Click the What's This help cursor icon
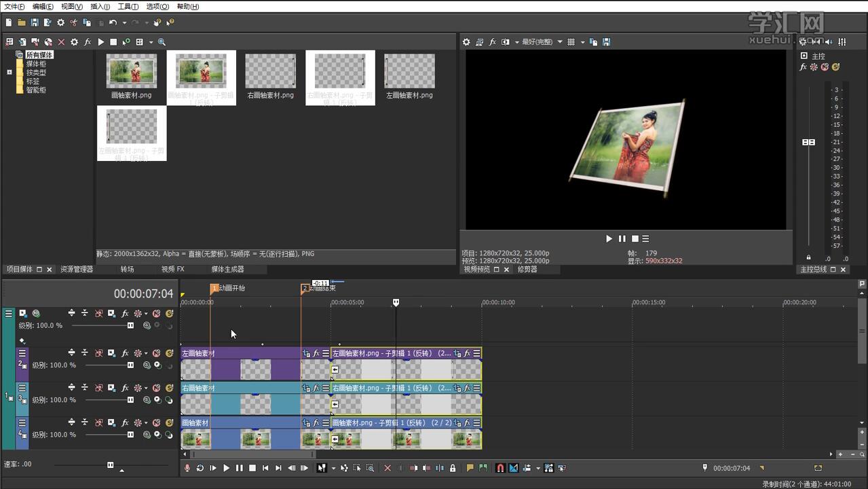The image size is (868, 489). pyautogui.click(x=170, y=22)
